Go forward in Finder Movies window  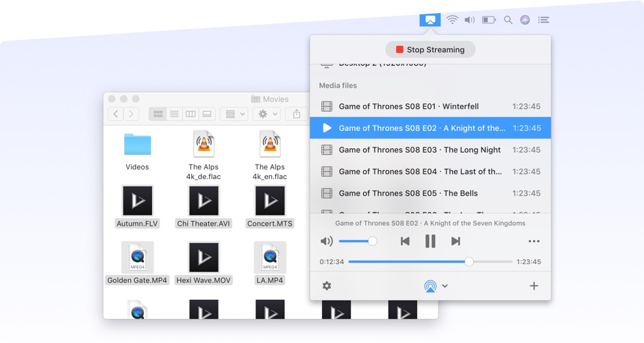click(131, 114)
